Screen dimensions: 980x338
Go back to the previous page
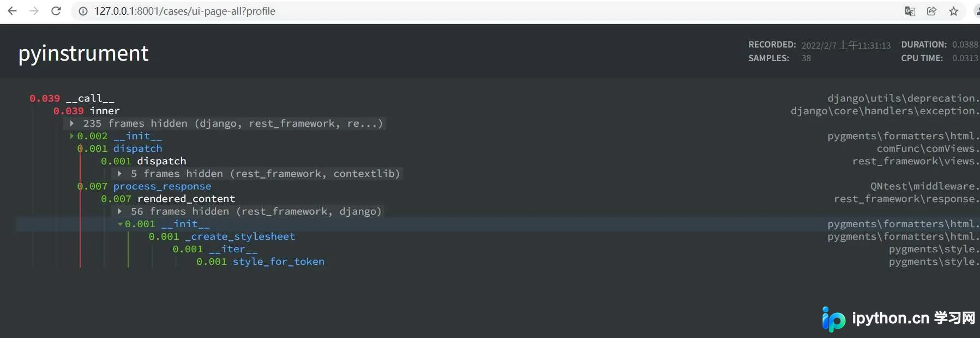[12, 11]
